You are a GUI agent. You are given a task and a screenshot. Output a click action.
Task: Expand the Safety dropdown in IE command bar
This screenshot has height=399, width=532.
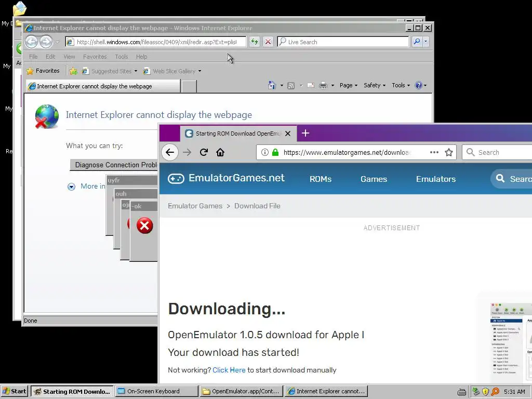pos(375,85)
